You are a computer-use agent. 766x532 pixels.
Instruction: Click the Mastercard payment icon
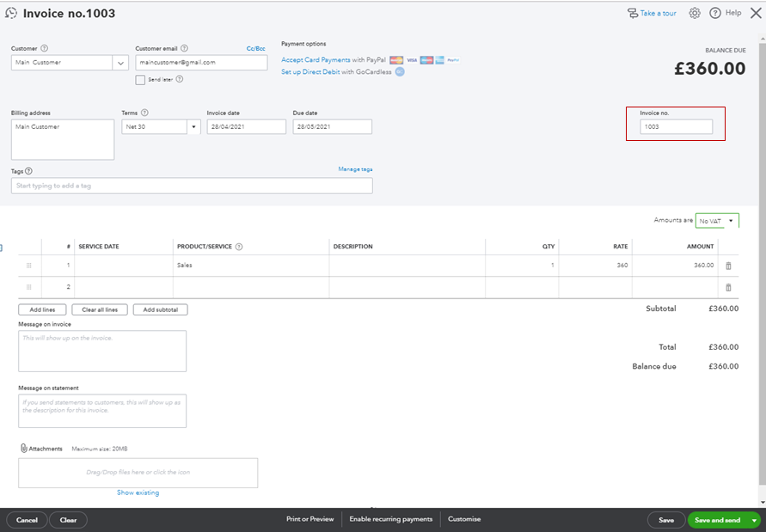point(396,60)
